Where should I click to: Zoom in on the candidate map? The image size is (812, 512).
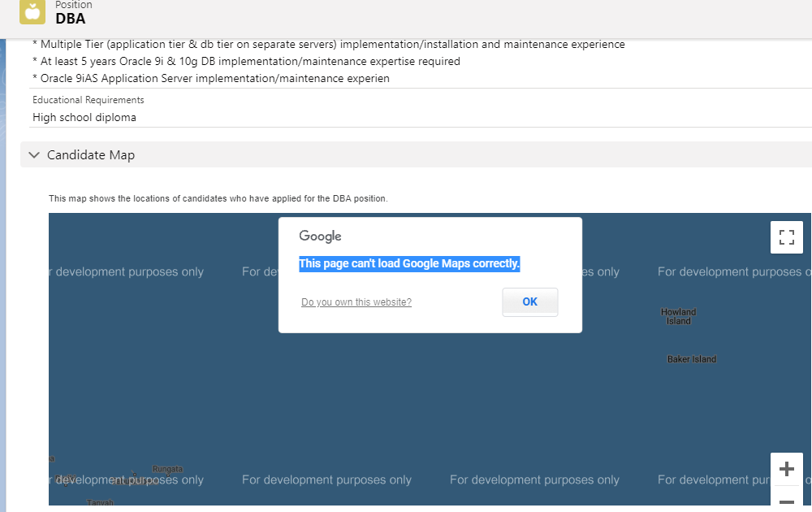pyautogui.click(x=786, y=469)
